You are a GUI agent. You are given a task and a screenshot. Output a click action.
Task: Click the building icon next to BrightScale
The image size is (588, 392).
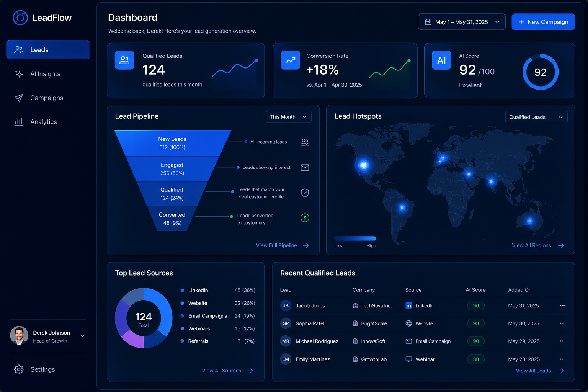click(355, 323)
